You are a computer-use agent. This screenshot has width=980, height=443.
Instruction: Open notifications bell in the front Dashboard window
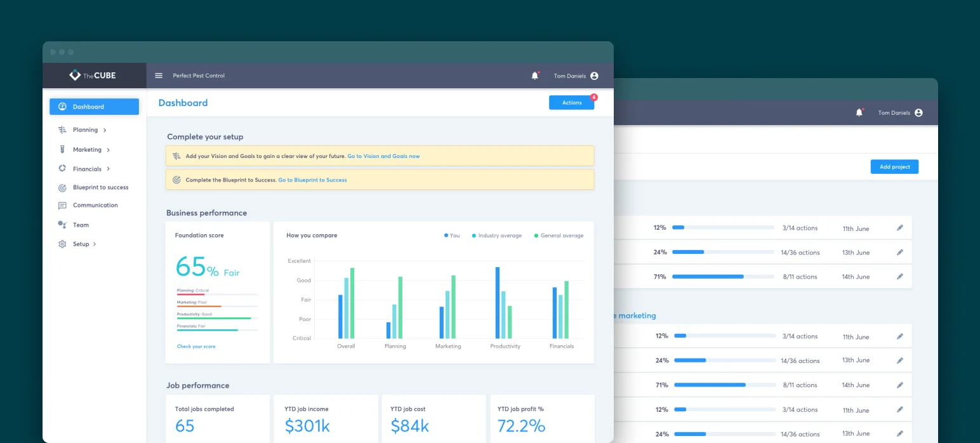point(535,76)
